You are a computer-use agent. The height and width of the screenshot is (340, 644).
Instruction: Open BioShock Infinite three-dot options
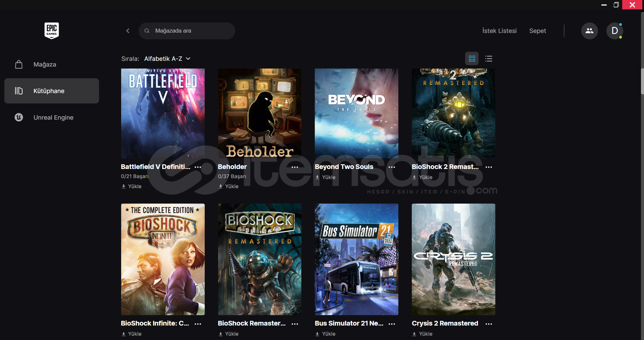198,324
